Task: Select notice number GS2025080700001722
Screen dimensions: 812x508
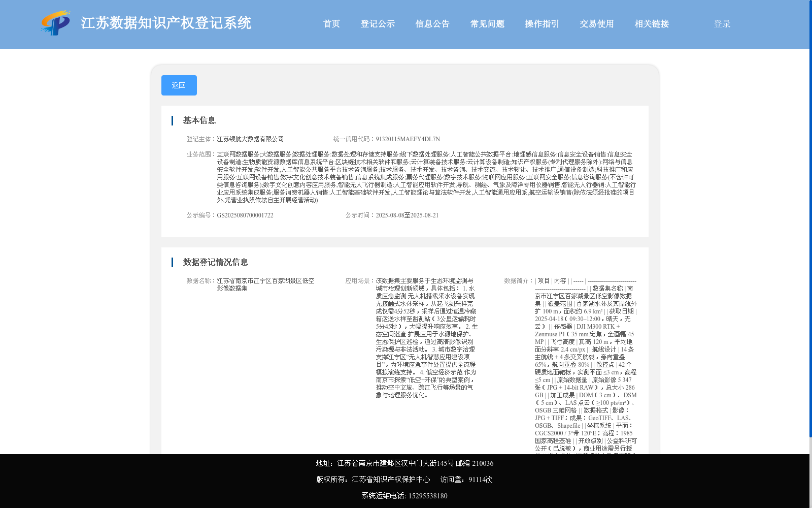Action: 245,215
